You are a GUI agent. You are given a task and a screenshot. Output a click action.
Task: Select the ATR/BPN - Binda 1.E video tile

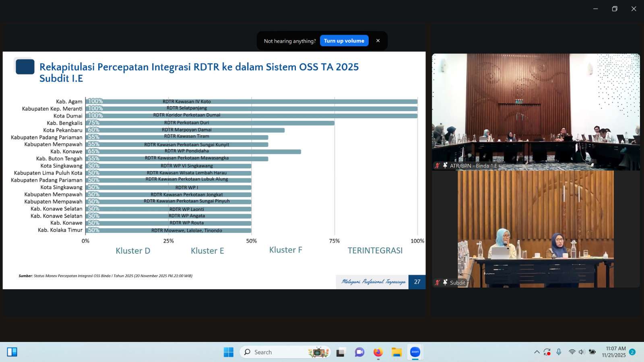click(x=536, y=112)
